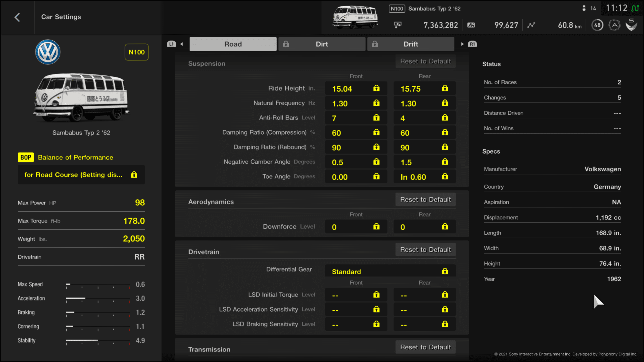Viewport: 644px width, 362px height.
Task: Click the car settings back arrow icon
Action: point(17,17)
